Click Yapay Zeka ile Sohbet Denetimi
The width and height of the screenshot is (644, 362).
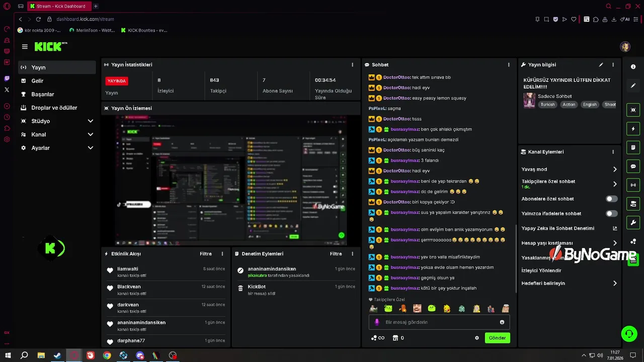[558, 228]
